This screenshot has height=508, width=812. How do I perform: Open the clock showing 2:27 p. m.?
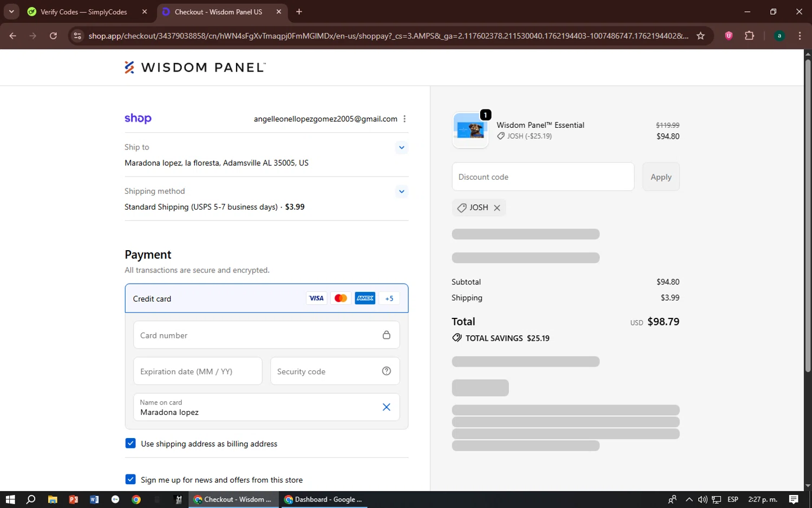[762, 499]
